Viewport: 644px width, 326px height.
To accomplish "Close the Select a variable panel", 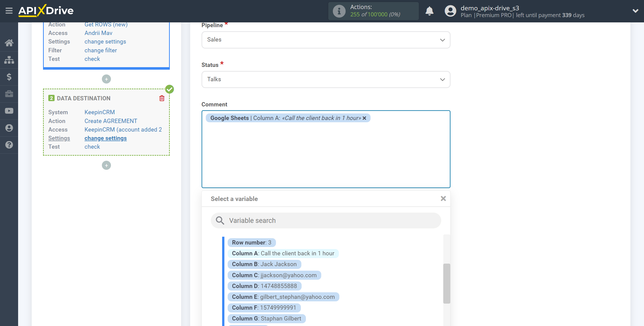I will (x=443, y=199).
